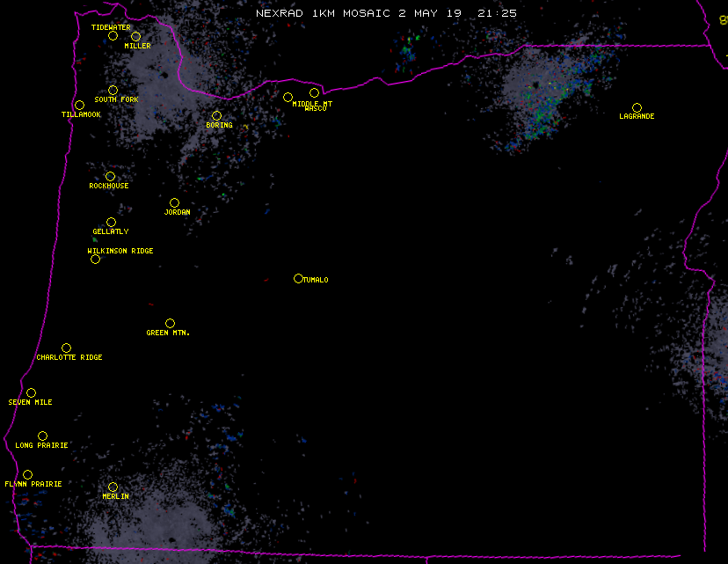Screen dimensions: 728x564
Task: Click the Charlotte Ridge station marker
Action: pos(66,348)
